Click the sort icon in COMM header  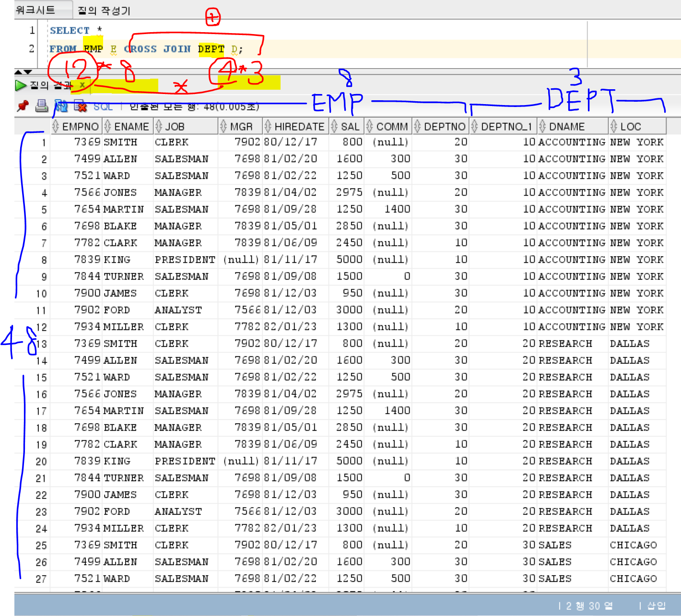pos(370,127)
